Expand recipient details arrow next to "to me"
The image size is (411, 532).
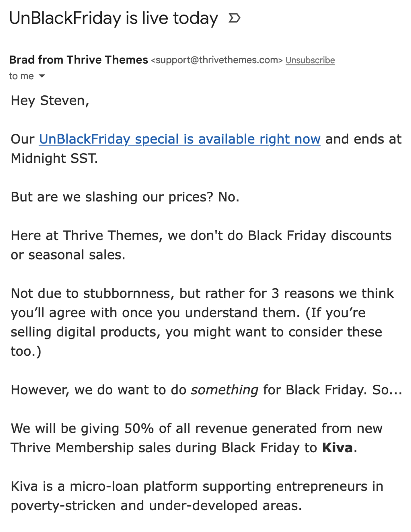tap(42, 76)
